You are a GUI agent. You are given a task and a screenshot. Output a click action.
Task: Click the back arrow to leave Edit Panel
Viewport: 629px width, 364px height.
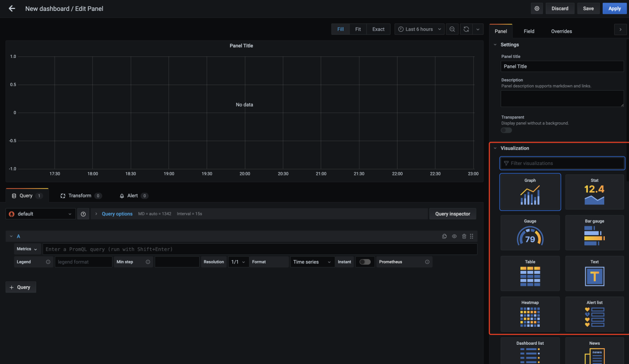tap(12, 8)
